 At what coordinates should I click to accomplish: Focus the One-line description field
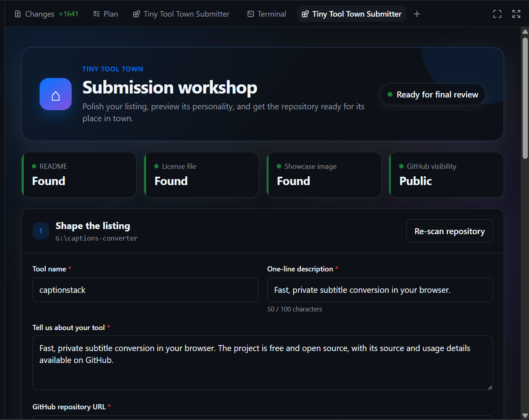coord(380,290)
